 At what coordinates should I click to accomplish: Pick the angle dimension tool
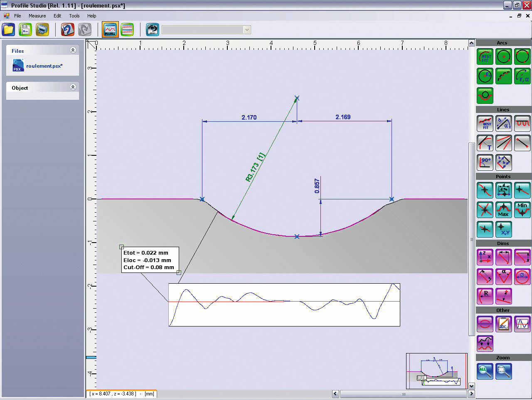pos(503,277)
